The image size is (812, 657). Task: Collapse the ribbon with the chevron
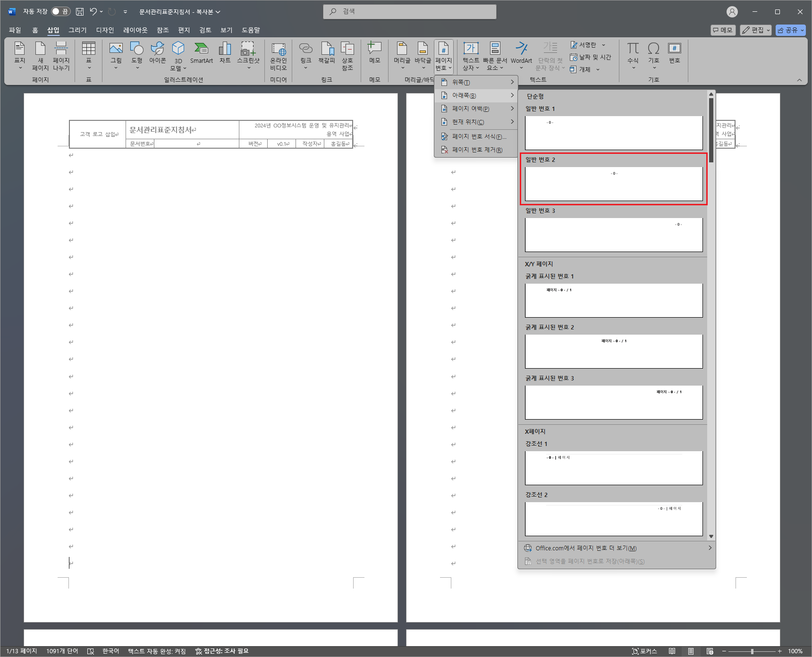[x=799, y=80]
